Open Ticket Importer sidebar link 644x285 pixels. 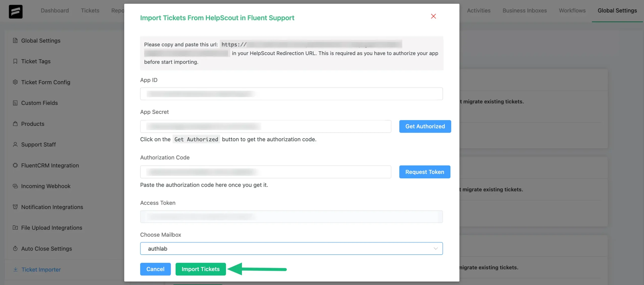click(41, 269)
